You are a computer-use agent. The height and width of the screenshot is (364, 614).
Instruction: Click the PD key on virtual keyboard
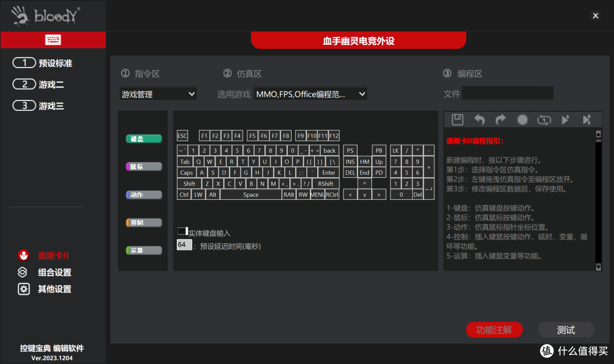click(379, 173)
